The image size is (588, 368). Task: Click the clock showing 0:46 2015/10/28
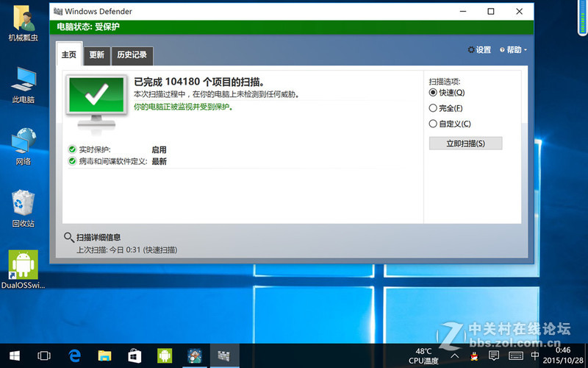563,355
